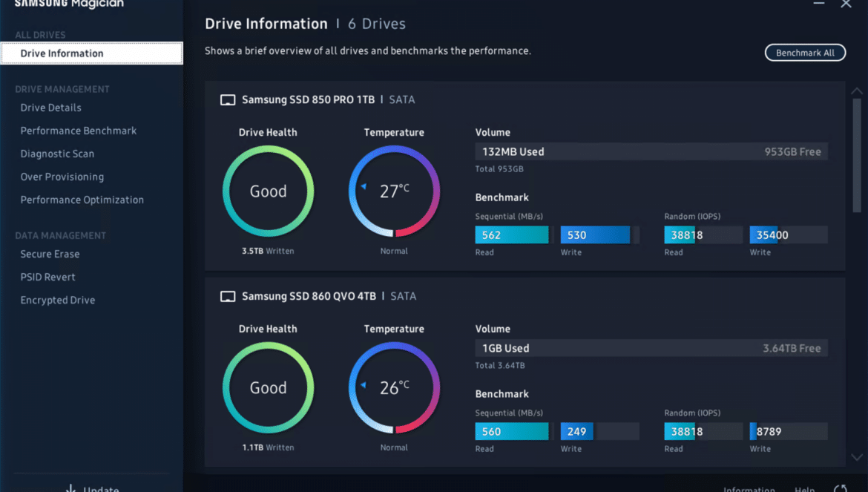Click the 530 sequential write bar
Viewport: 868px width, 492px height.
tap(599, 234)
